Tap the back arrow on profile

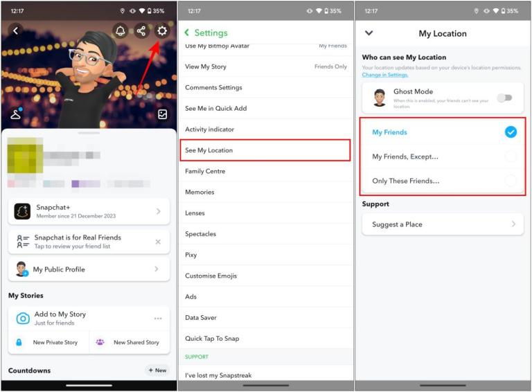[x=16, y=30]
